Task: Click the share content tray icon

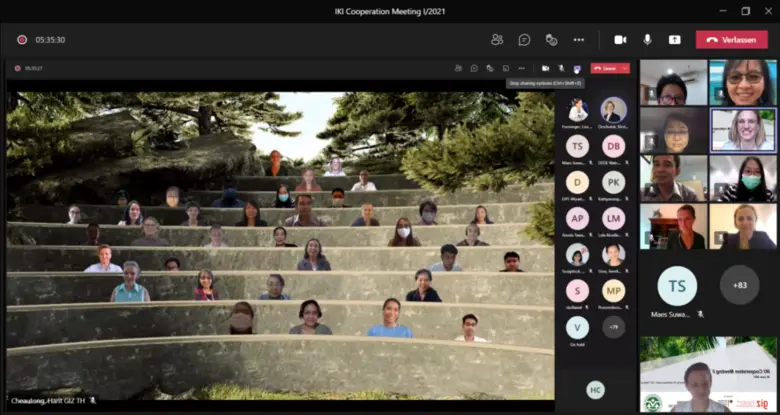Action: (674, 39)
